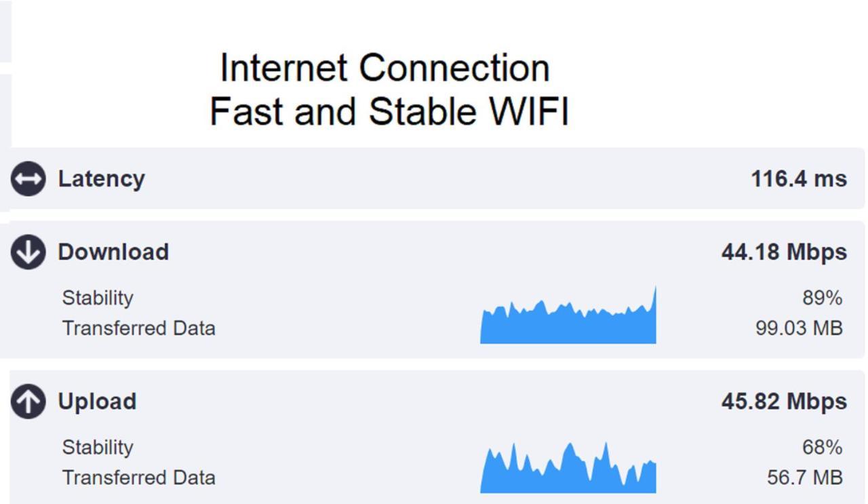Select the Latency label
The height and width of the screenshot is (504, 868).
click(101, 179)
